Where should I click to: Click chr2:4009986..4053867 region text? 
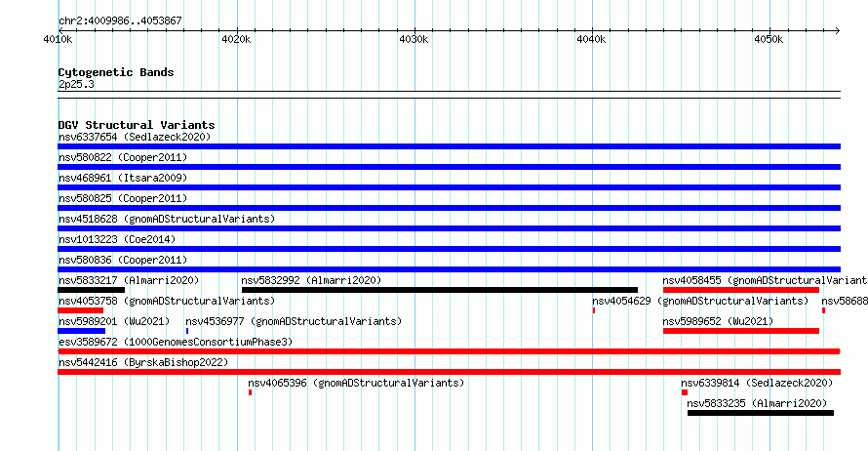click(120, 20)
